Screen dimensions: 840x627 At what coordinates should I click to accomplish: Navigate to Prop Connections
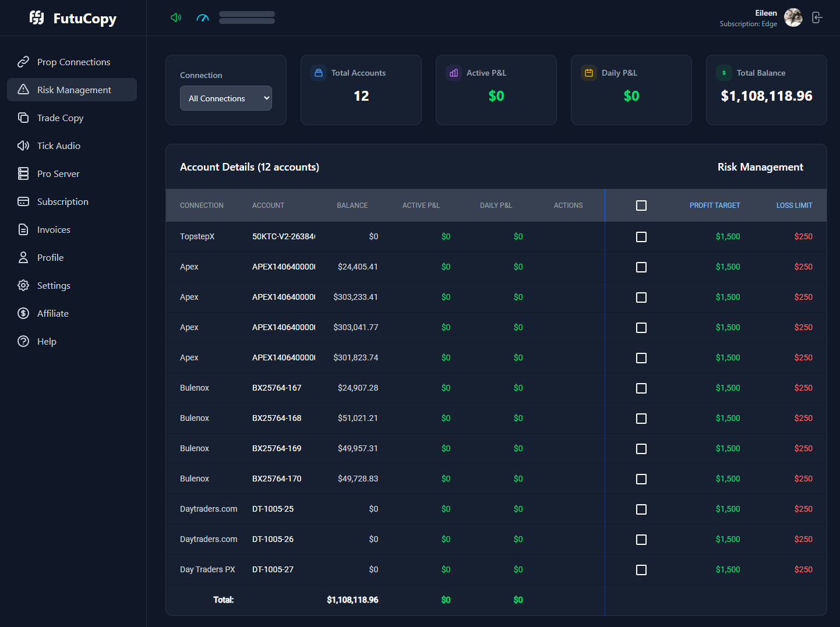(x=73, y=61)
